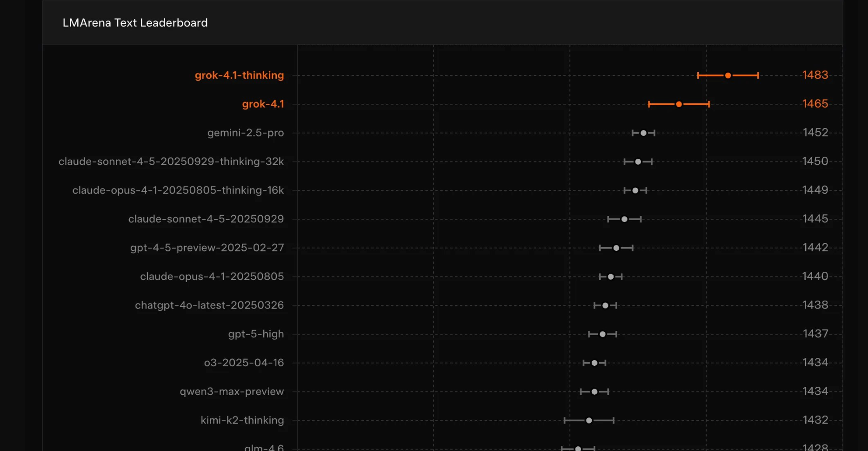Click the score 1437

click(x=815, y=334)
